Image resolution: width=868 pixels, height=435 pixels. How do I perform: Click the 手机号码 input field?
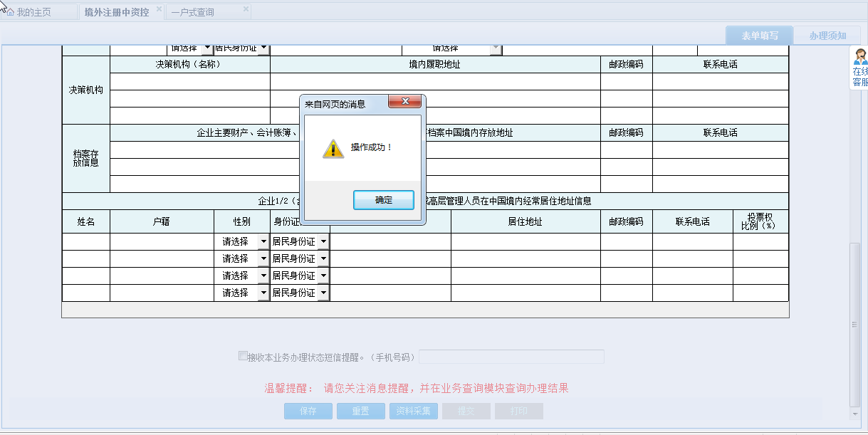[511, 356]
